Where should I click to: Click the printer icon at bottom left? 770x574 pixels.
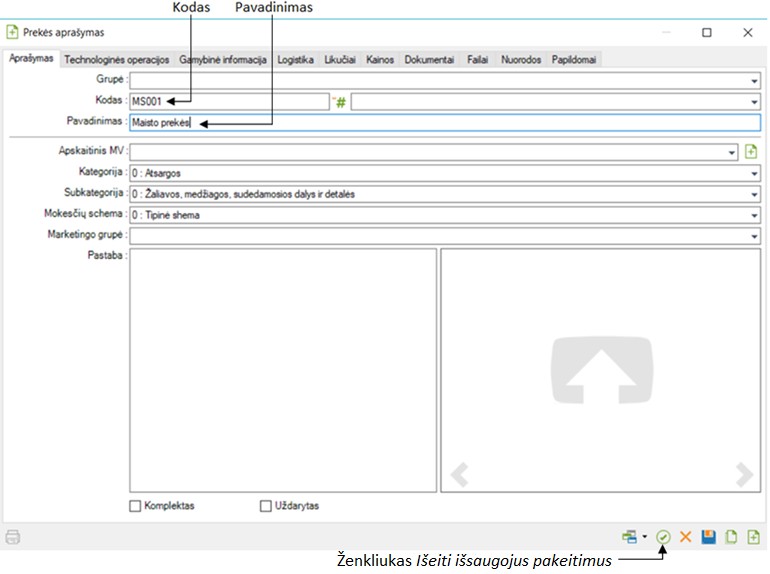[13, 537]
